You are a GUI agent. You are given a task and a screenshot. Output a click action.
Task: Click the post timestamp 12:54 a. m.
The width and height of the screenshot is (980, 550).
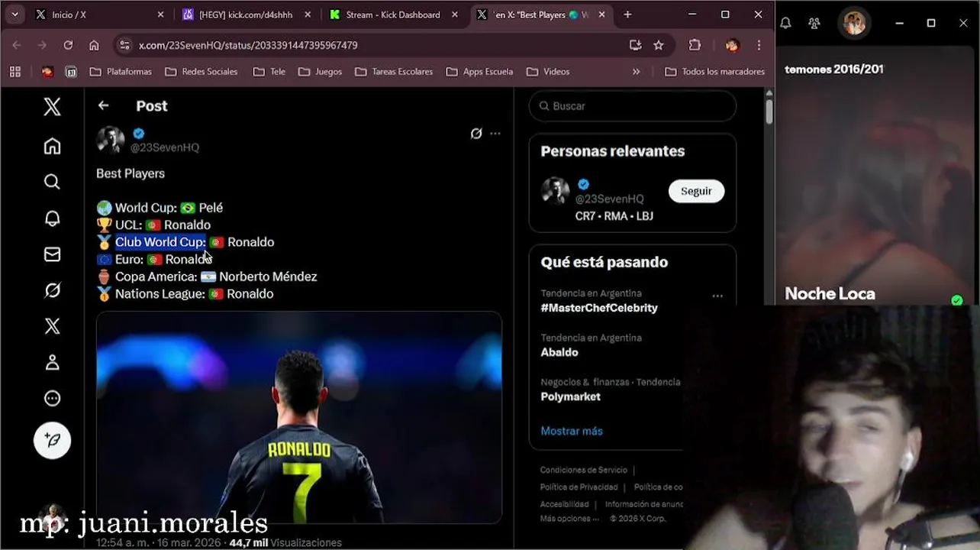[x=122, y=543]
